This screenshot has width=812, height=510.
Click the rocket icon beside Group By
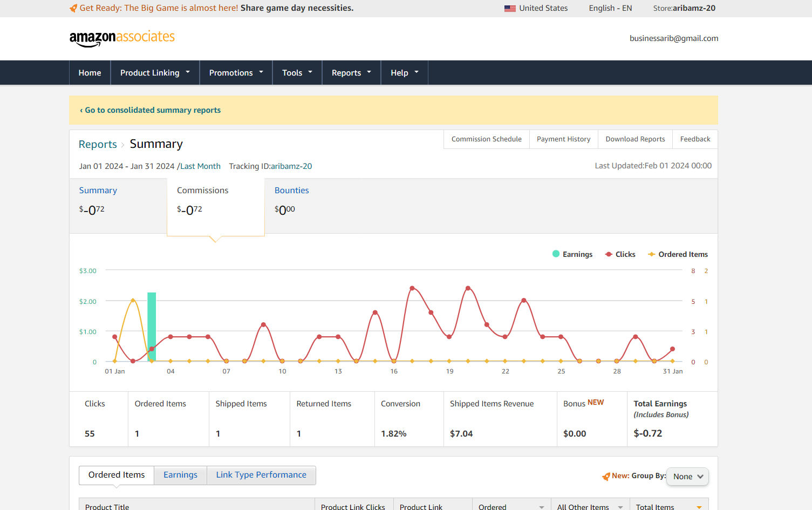[606, 476]
